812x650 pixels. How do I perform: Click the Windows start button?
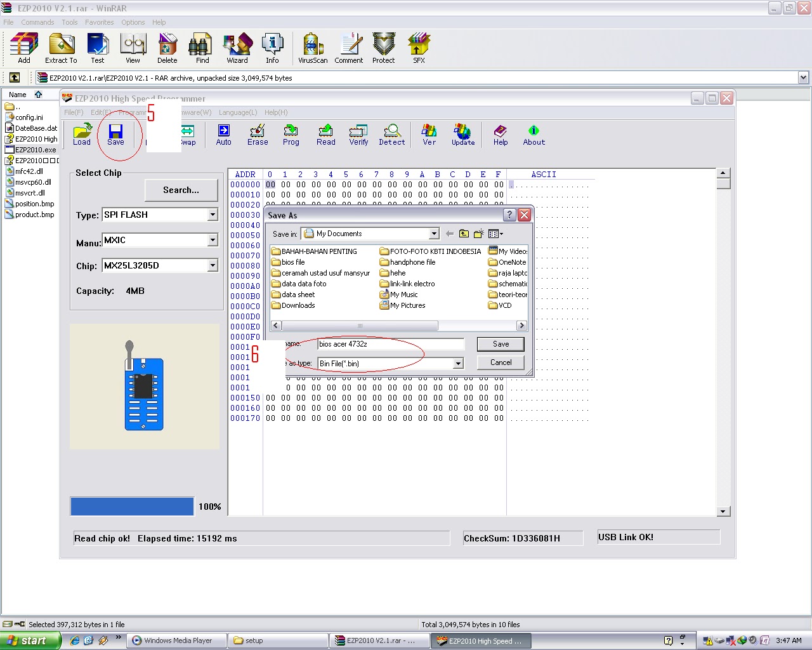coord(30,640)
